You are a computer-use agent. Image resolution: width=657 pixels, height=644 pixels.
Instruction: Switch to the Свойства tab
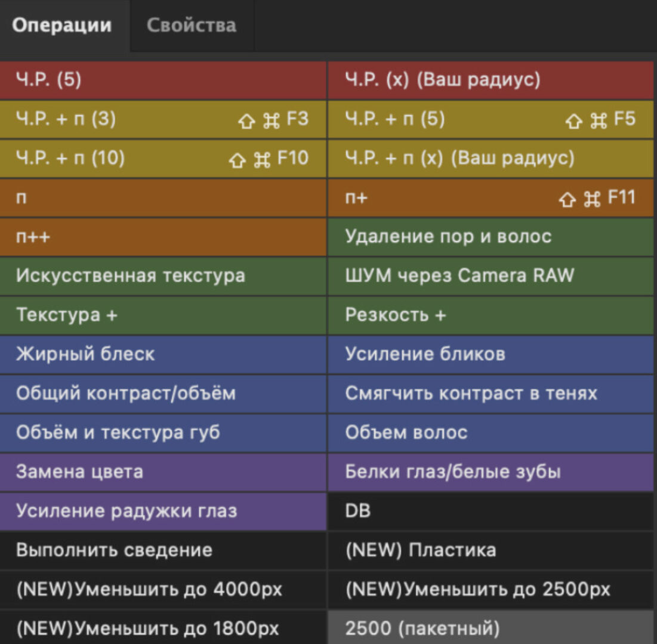pos(192,26)
